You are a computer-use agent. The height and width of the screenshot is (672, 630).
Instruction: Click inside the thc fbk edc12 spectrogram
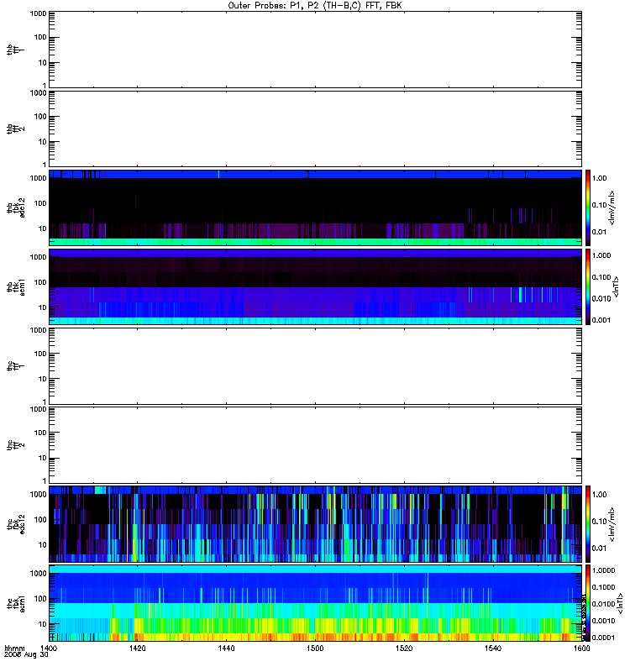pyautogui.click(x=315, y=523)
